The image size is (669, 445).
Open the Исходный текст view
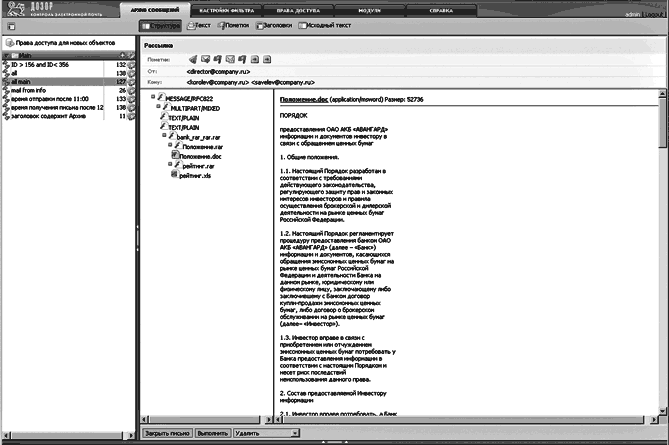pyautogui.click(x=325, y=26)
